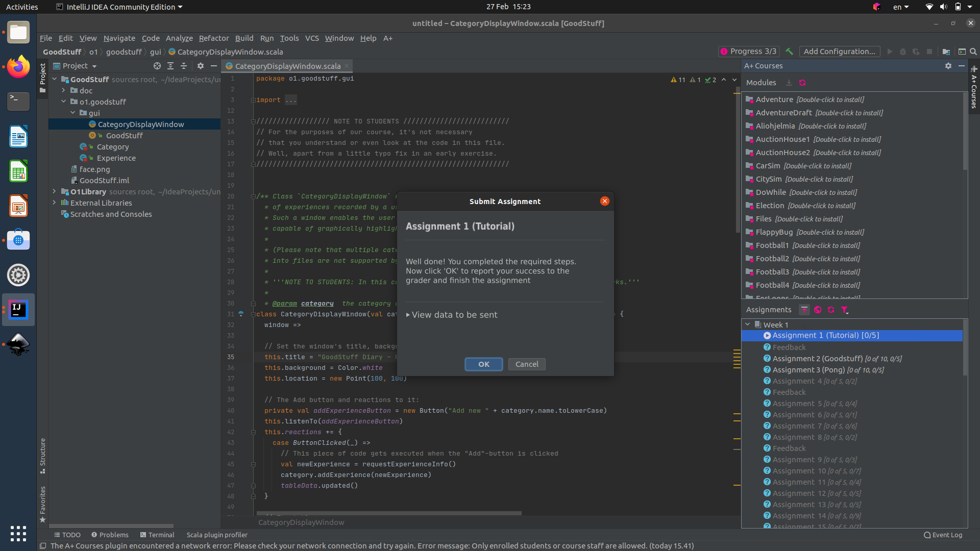Toggle the TODO tool window
Viewport: 980px width, 551px height.
point(68,535)
